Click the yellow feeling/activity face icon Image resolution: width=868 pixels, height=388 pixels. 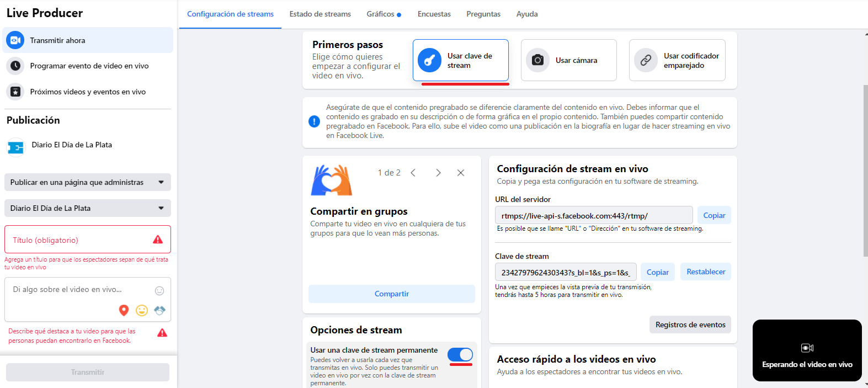[x=142, y=310]
